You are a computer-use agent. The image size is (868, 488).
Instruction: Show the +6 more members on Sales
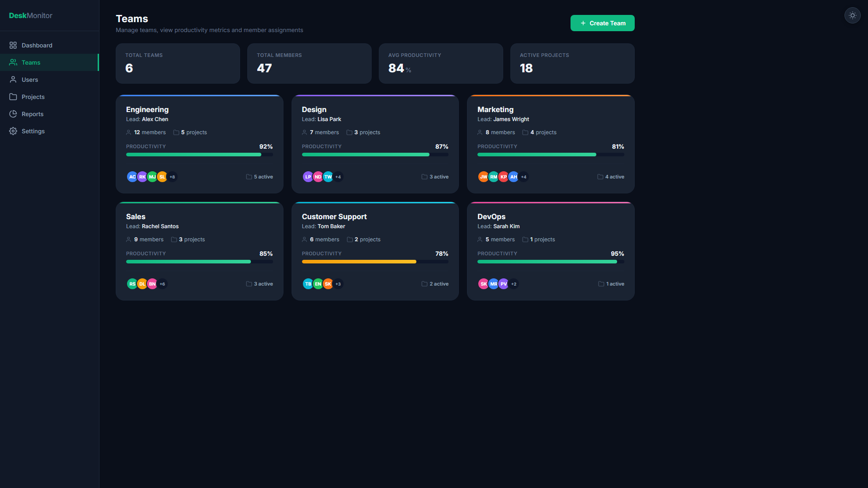tap(162, 284)
